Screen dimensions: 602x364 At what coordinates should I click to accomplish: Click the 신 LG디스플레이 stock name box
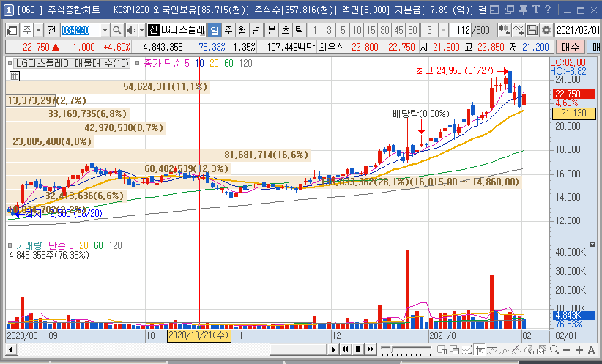(176, 30)
